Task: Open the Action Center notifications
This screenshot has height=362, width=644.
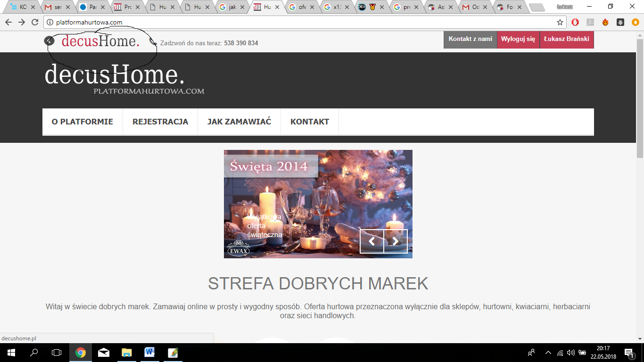Action: [629, 352]
